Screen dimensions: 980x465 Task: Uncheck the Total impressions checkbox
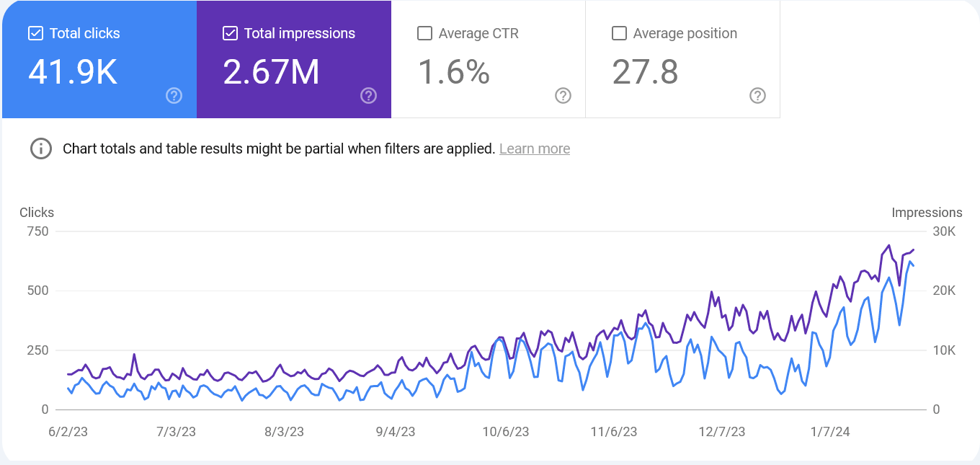(230, 33)
